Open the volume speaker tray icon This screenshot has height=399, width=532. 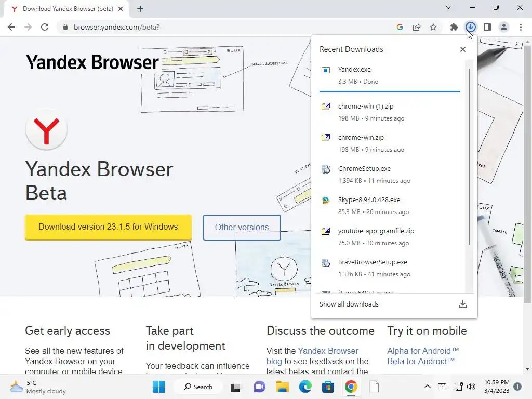point(471,387)
